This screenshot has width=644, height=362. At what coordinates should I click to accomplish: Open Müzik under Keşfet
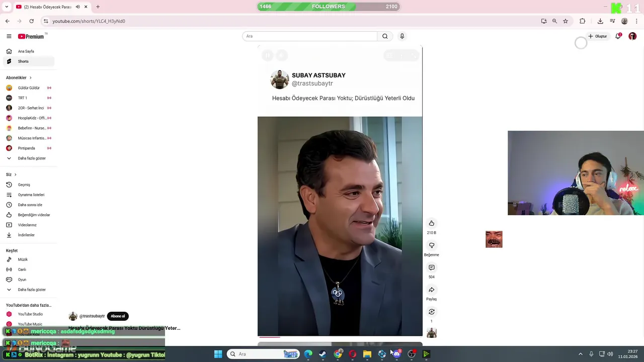28,259
